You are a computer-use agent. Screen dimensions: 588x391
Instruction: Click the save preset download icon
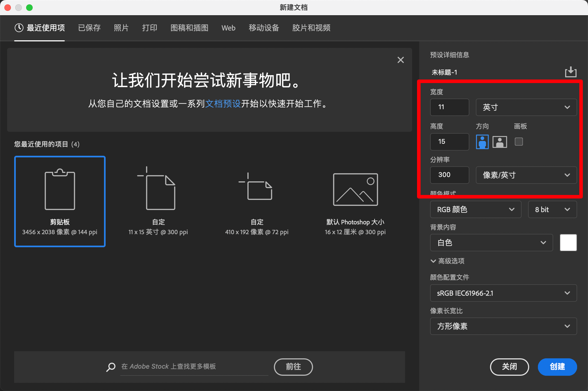tap(571, 72)
